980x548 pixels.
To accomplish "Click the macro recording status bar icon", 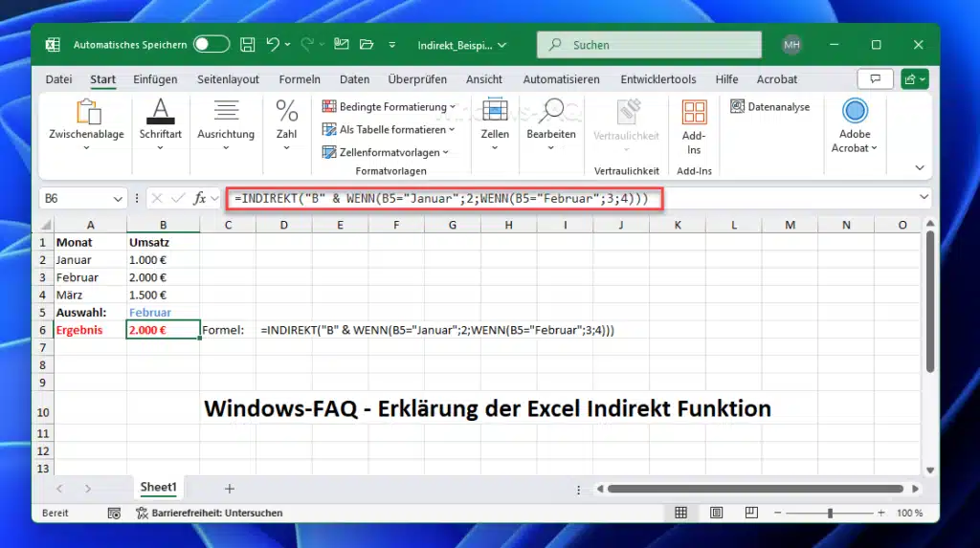I will [x=114, y=513].
